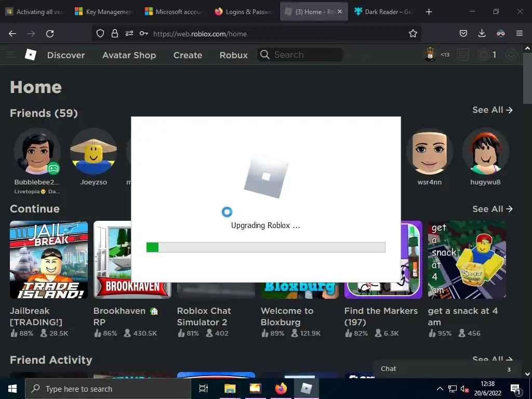Go to the Create page
The height and width of the screenshot is (399, 532).
tap(188, 55)
